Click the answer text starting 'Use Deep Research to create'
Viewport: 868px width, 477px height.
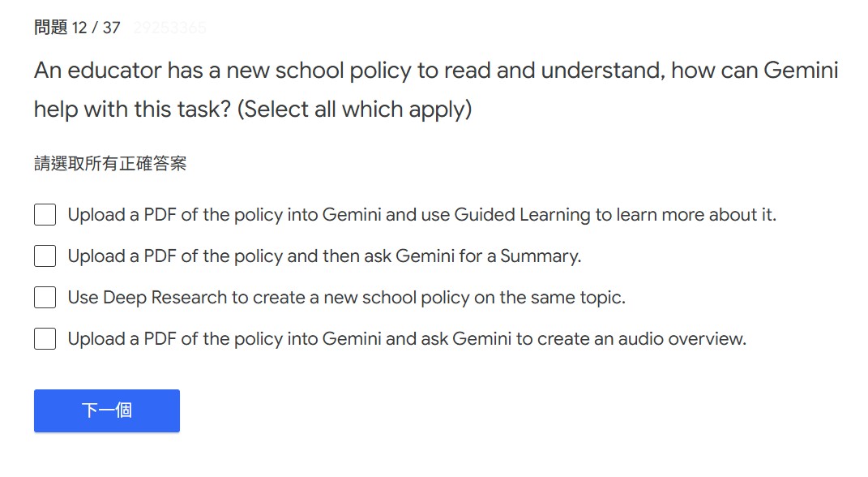tap(346, 298)
